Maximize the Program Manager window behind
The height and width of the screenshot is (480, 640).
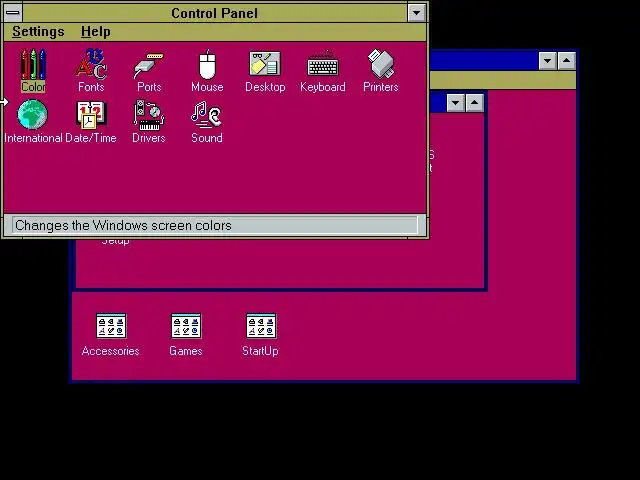click(x=567, y=61)
